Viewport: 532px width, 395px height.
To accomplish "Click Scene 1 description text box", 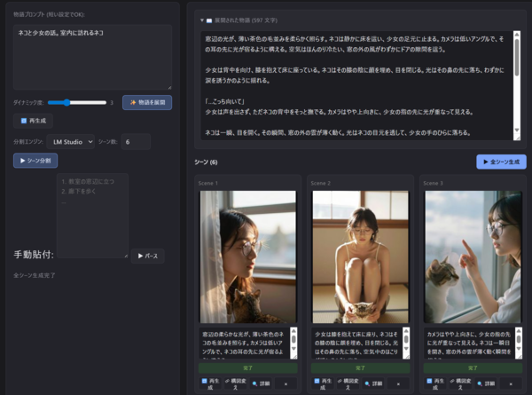I will coord(245,343).
